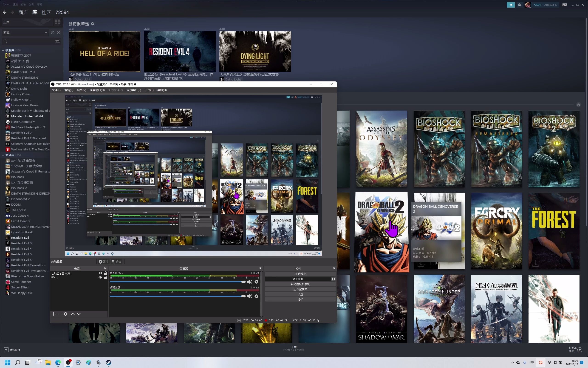
Task: Click Steam back navigation arrow
Action: (x=5, y=12)
